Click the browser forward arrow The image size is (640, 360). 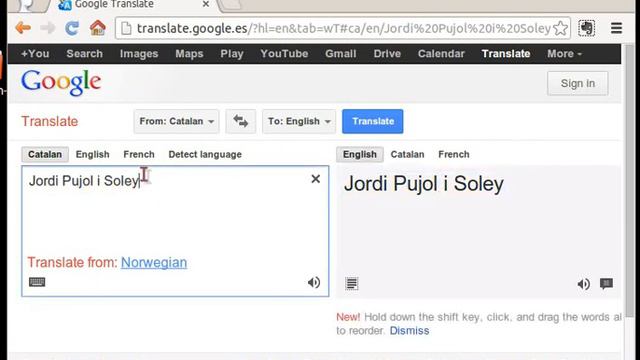(48, 28)
